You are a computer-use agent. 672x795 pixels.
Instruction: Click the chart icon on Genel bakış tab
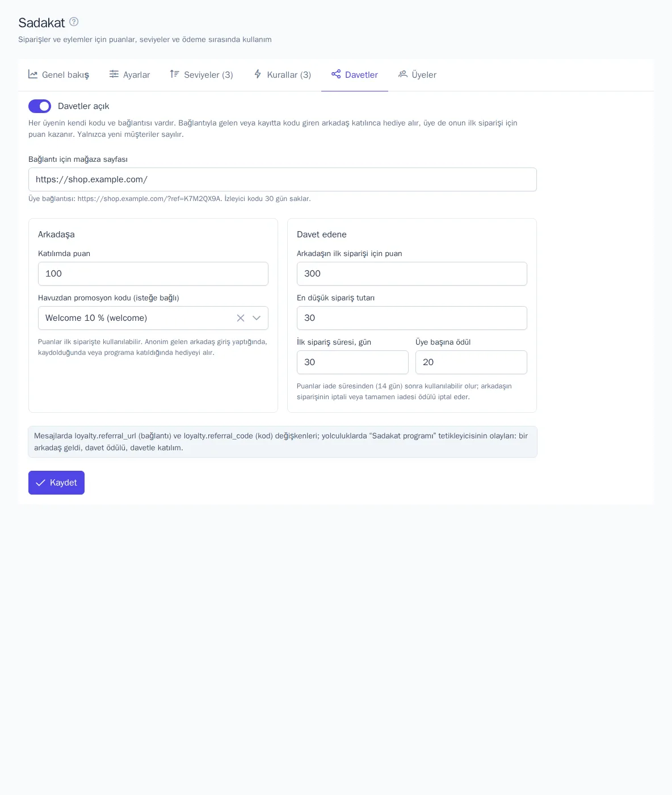coord(33,74)
